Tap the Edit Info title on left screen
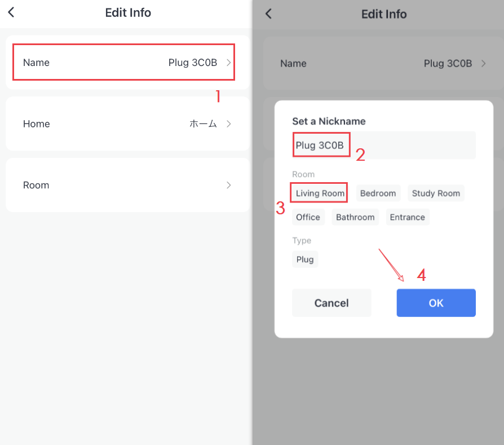 pos(128,12)
